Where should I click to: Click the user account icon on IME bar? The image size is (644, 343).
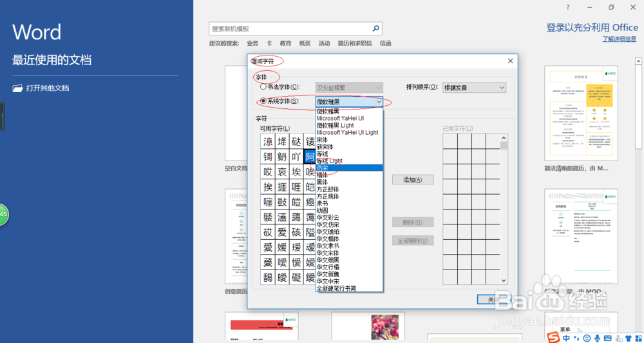tap(618, 338)
